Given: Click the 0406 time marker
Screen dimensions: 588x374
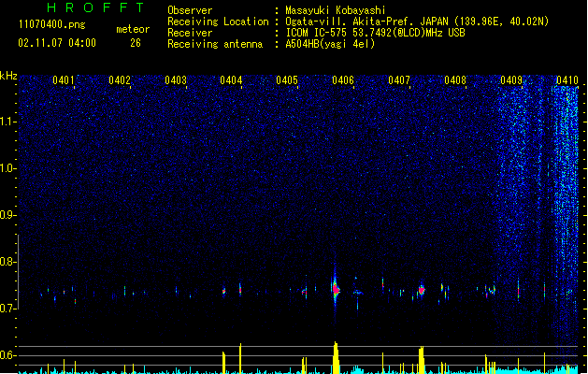Looking at the screenshot, I should pos(343,80).
